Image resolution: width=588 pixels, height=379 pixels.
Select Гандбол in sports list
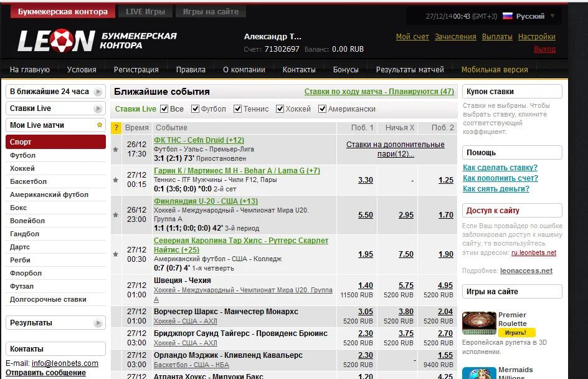pos(55,234)
